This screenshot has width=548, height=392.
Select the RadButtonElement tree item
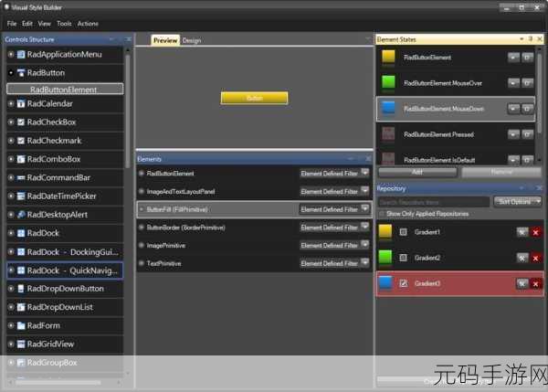(65, 90)
